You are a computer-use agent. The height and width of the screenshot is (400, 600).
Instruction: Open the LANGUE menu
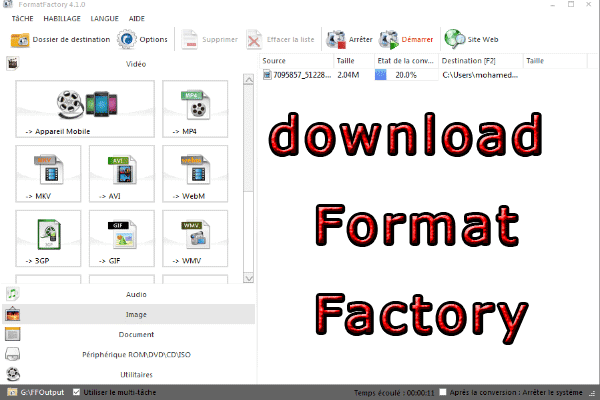click(x=104, y=18)
